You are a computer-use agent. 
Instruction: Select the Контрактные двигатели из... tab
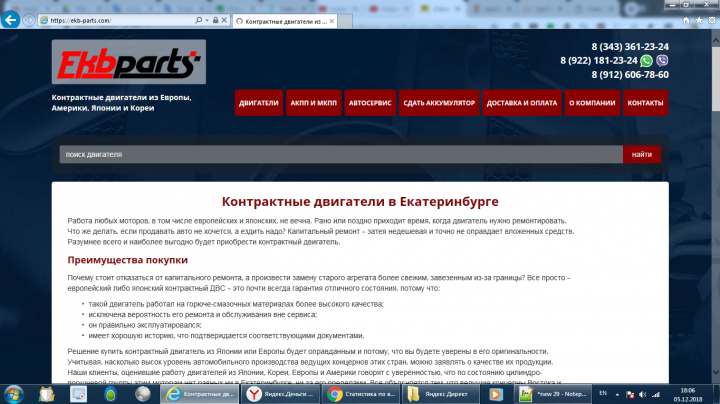(x=285, y=21)
